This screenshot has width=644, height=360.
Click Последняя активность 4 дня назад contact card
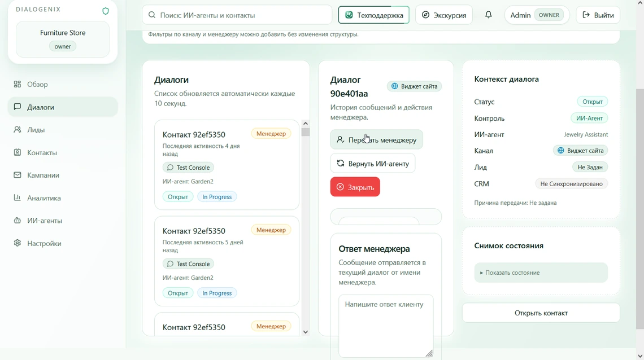pos(227,165)
